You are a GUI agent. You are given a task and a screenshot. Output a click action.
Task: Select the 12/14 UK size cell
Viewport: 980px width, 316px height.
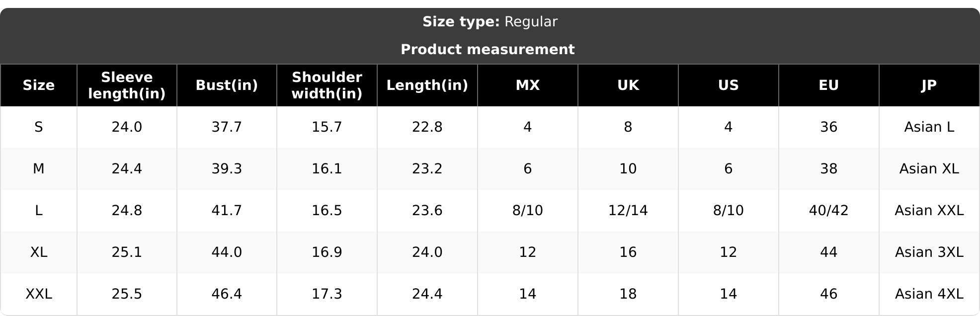tap(628, 211)
